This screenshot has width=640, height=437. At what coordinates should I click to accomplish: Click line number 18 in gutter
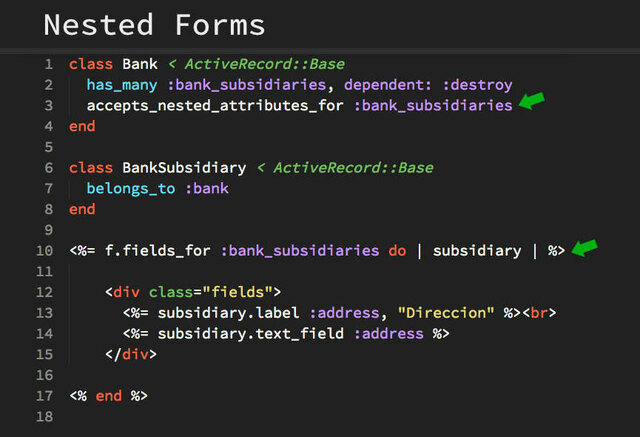coord(44,417)
